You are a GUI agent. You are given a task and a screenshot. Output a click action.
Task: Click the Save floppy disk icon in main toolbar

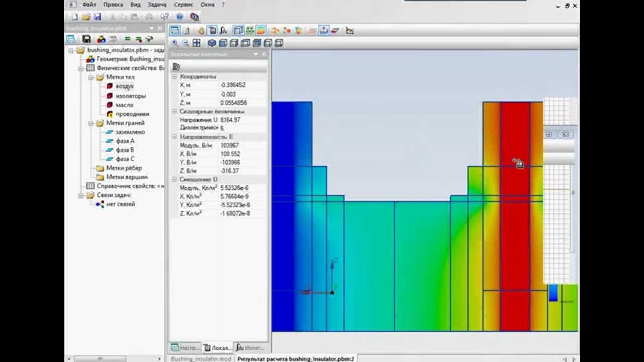[97, 17]
